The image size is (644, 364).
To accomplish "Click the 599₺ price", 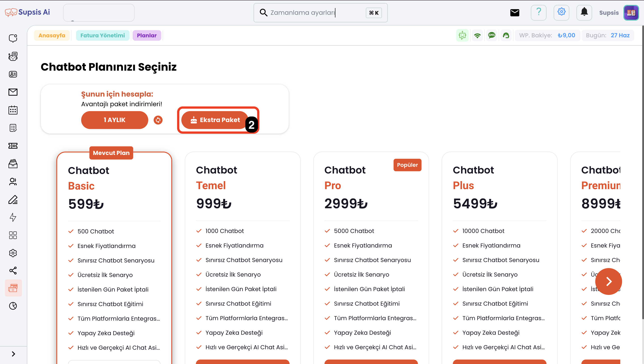I will coord(86,204).
